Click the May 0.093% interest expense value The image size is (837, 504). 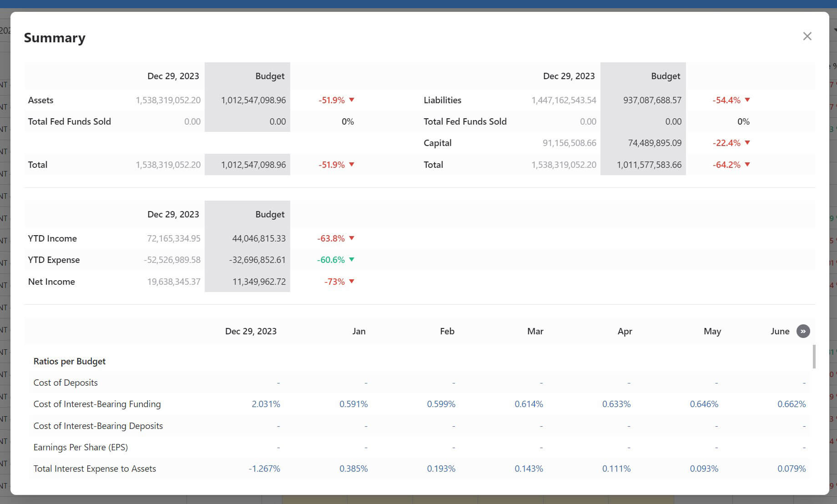pos(704,469)
